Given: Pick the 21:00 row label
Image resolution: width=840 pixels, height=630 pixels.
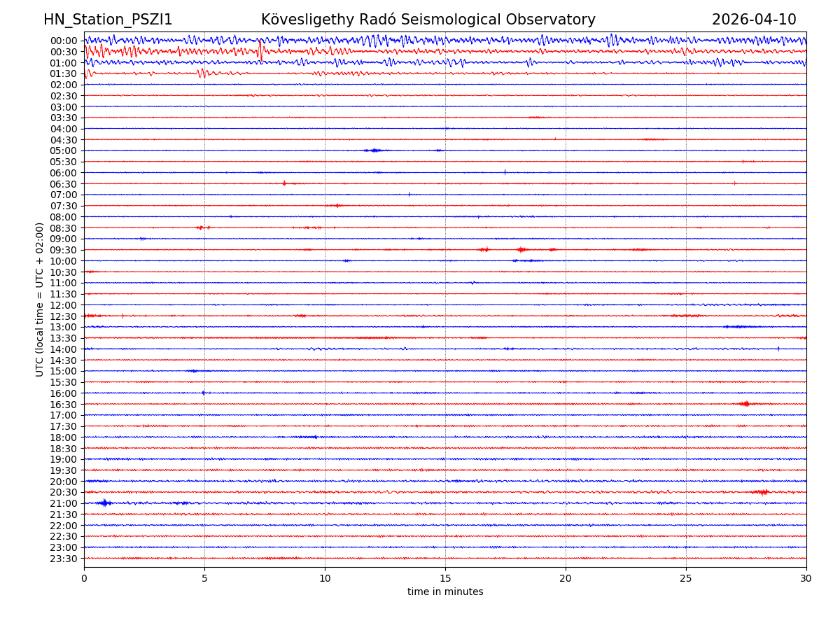Looking at the screenshot, I should coord(63,503).
